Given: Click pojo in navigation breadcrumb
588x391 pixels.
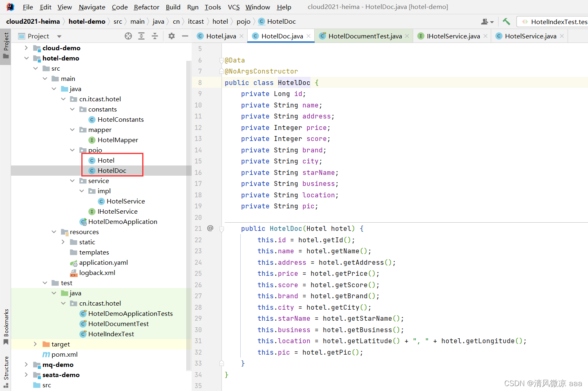Looking at the screenshot, I should point(244,21).
